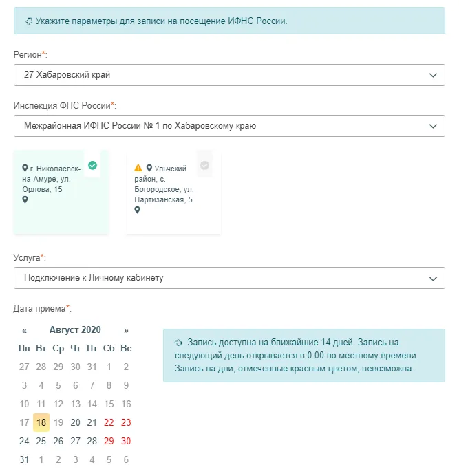Select the Ульчский район office card

click(x=173, y=193)
